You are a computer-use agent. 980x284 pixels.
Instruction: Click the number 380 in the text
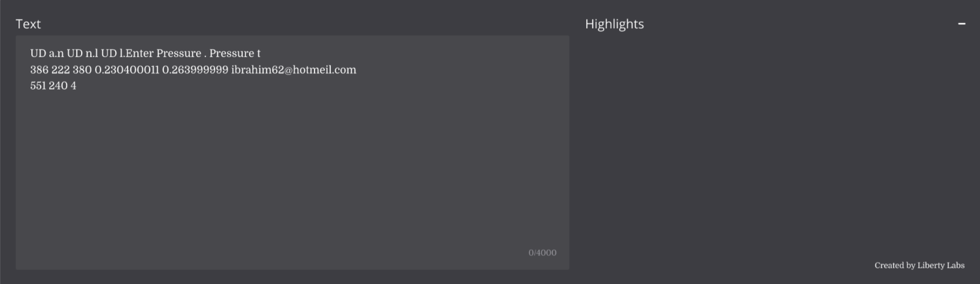pos(82,70)
